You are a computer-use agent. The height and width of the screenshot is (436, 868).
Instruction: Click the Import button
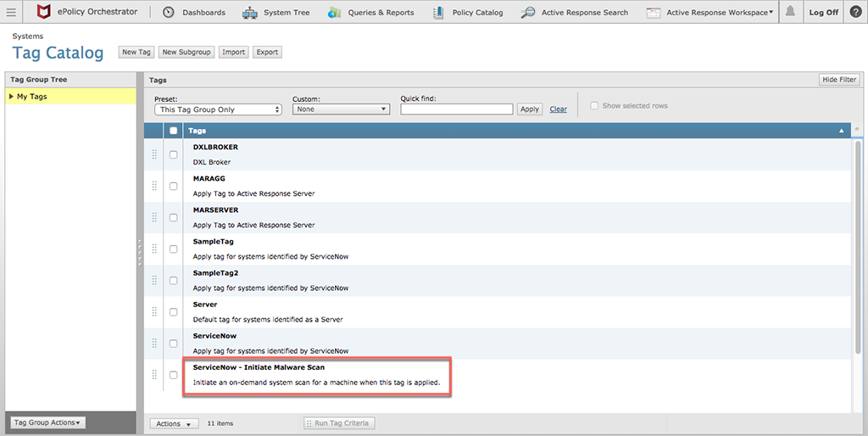click(234, 52)
